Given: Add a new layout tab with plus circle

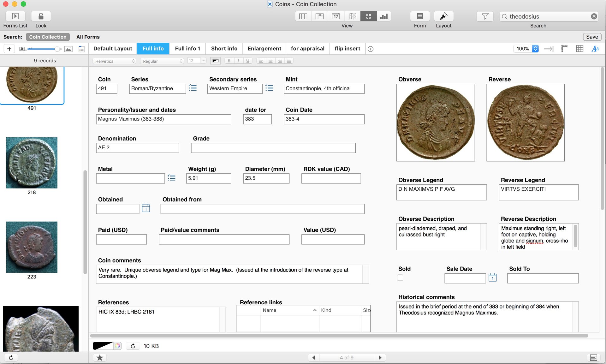Looking at the screenshot, I should [x=371, y=49].
